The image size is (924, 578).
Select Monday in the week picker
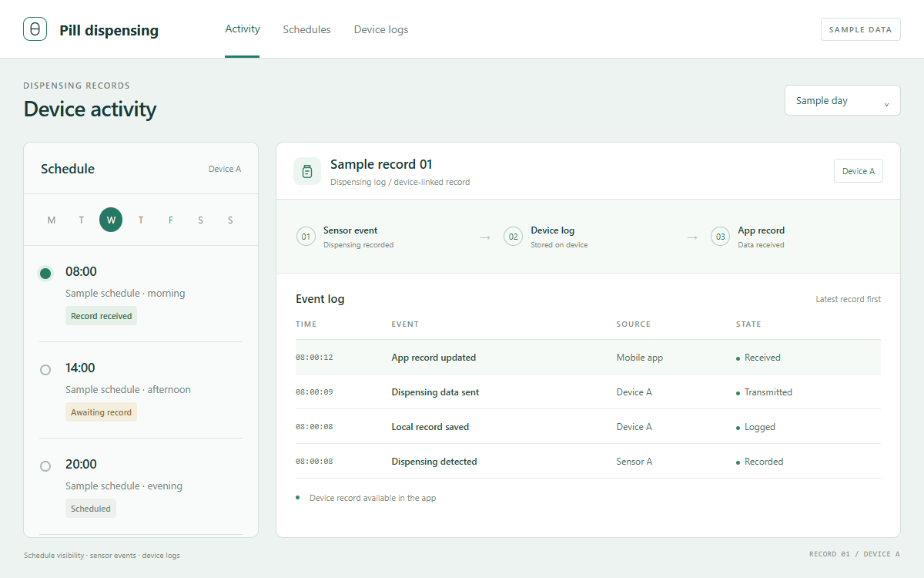pos(52,220)
